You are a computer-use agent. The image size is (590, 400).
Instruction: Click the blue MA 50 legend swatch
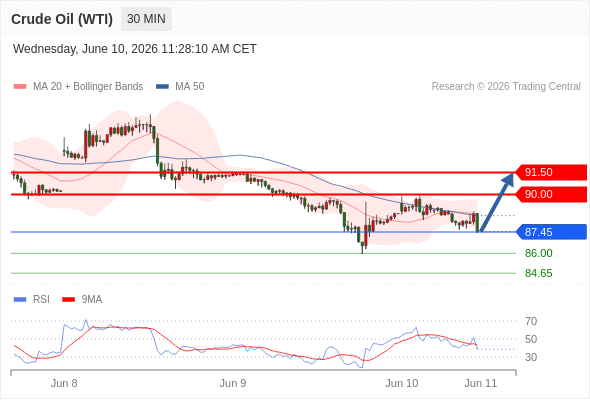coord(162,87)
